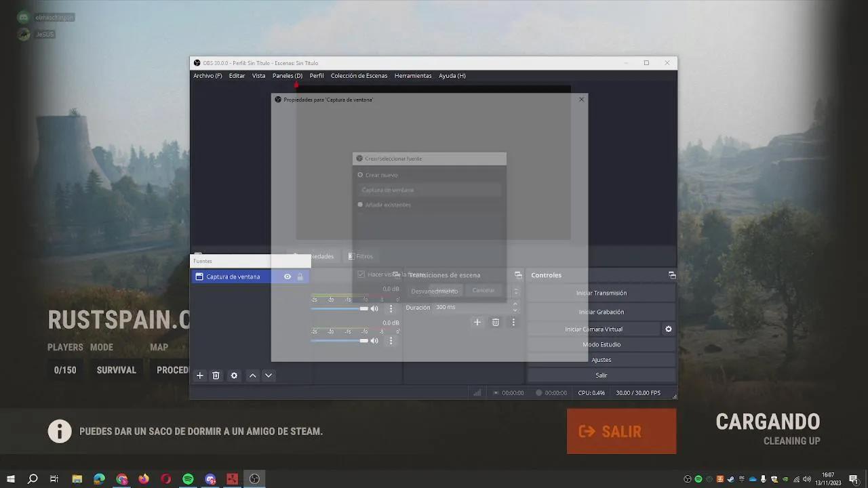Toggle lock on Captura de ventana source

tap(300, 277)
